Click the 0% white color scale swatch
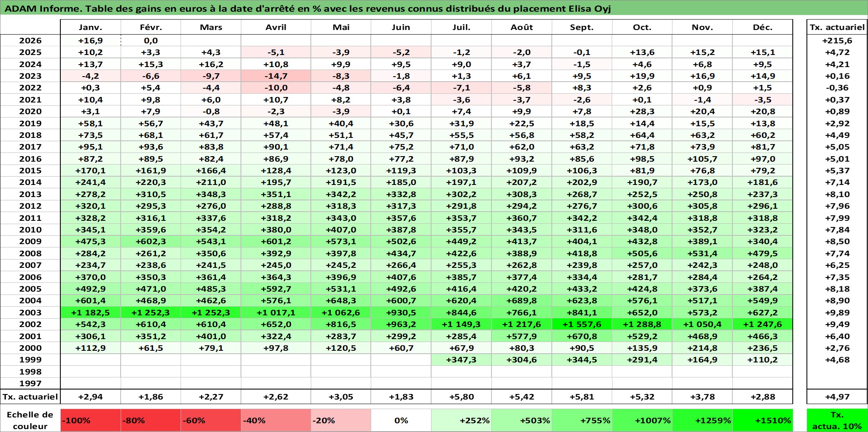 401,420
